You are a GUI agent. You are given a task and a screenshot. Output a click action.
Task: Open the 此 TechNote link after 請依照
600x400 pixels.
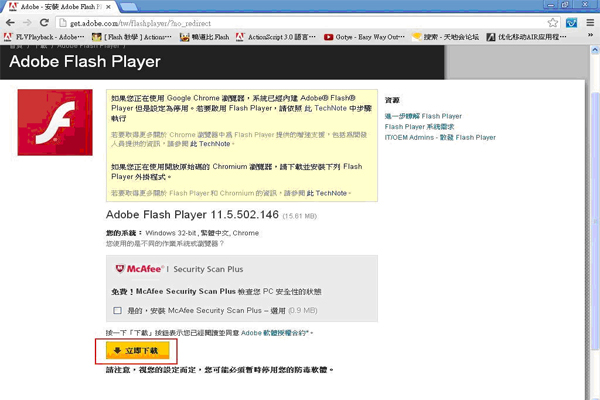coord(325,108)
